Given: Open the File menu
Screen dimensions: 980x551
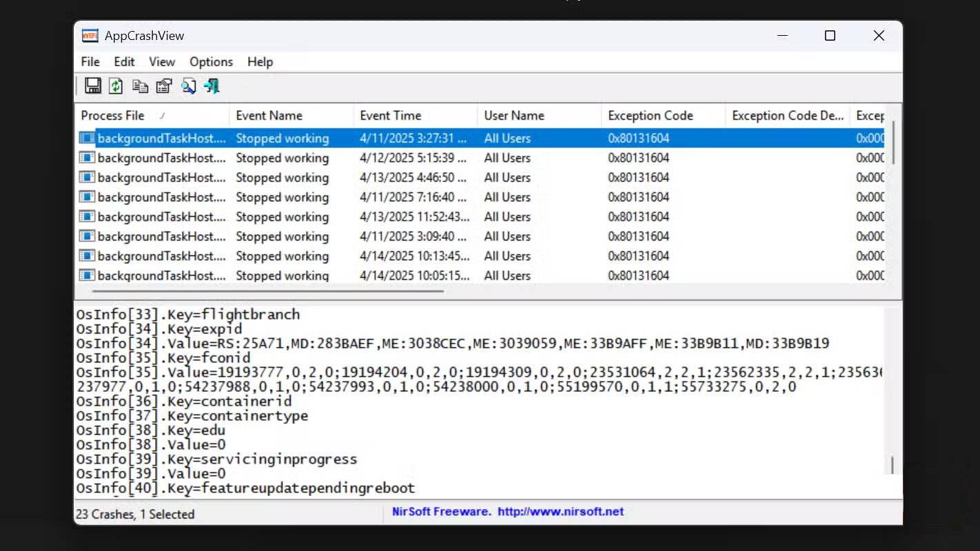Looking at the screenshot, I should click(90, 62).
